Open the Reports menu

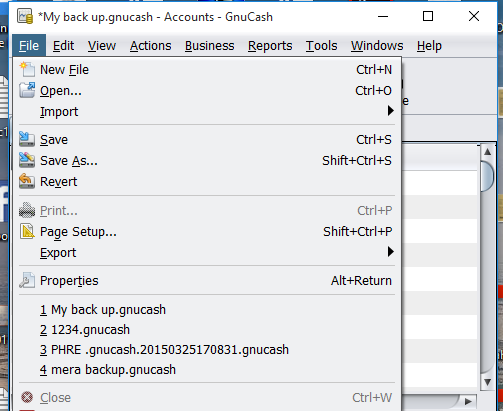270,46
